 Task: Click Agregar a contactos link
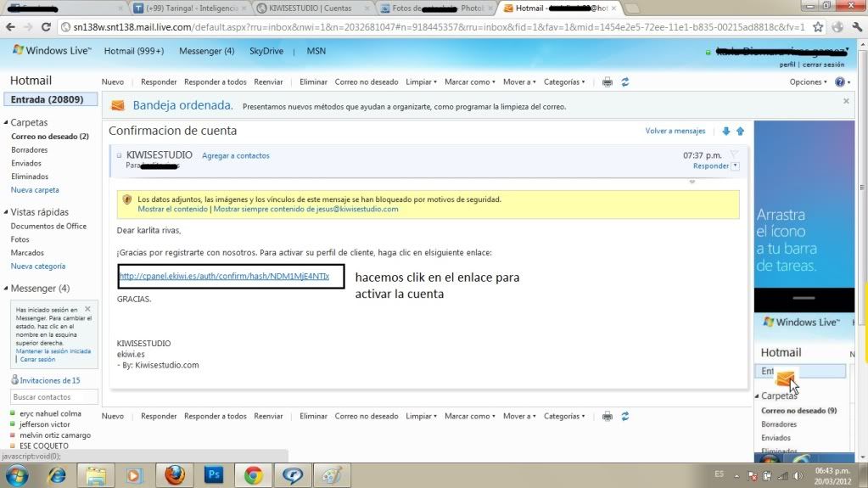[x=236, y=155]
